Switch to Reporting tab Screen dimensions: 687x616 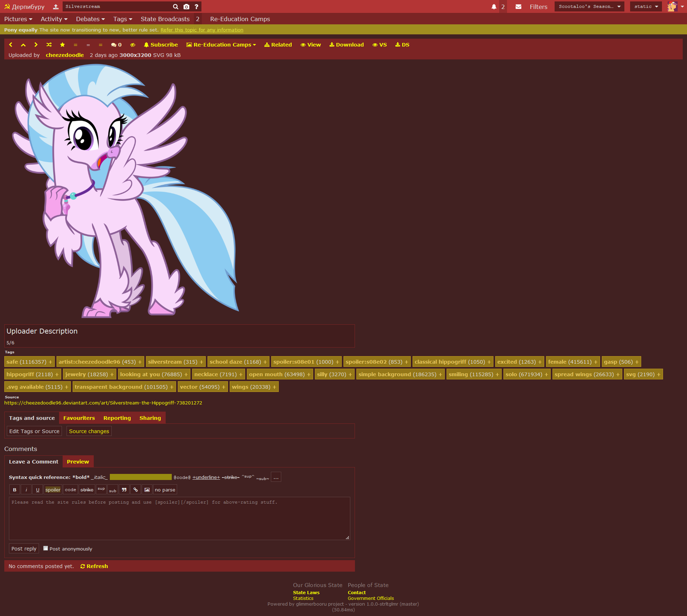point(117,418)
